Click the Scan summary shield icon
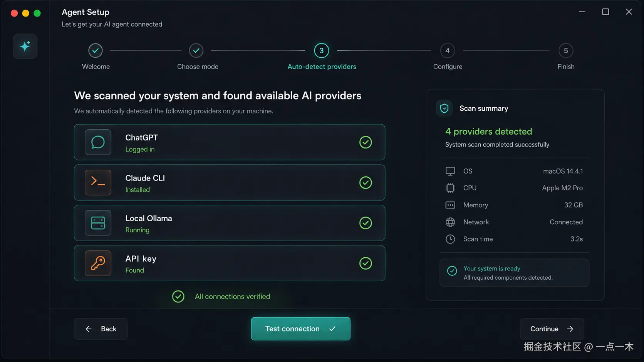Image resolution: width=644 pixels, height=362 pixels. point(444,108)
